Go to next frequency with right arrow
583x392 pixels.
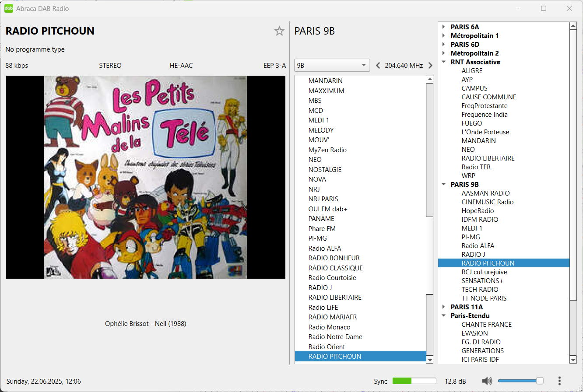point(430,66)
